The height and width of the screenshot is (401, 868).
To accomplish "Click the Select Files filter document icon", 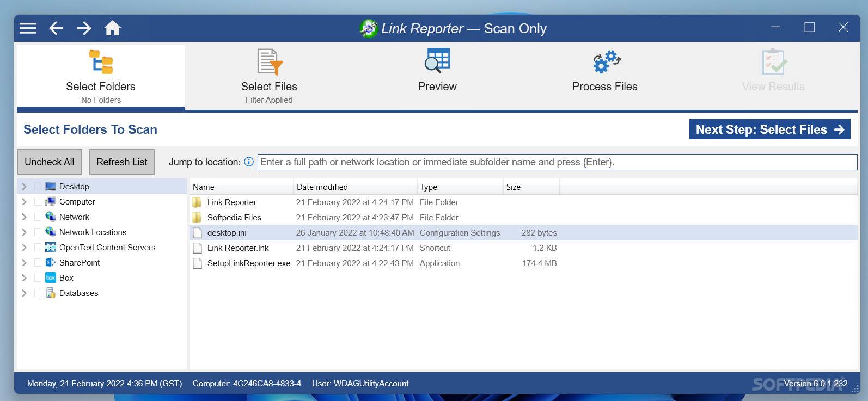I will click(x=270, y=62).
